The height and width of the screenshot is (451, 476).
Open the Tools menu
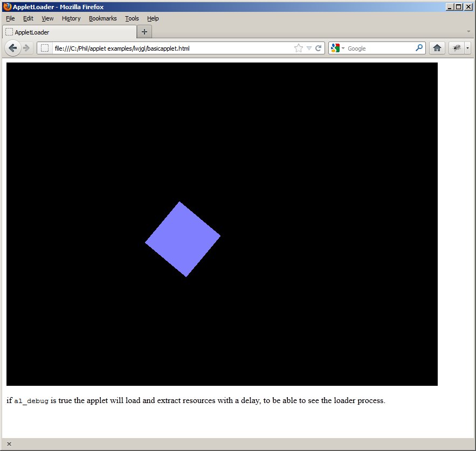coord(132,18)
